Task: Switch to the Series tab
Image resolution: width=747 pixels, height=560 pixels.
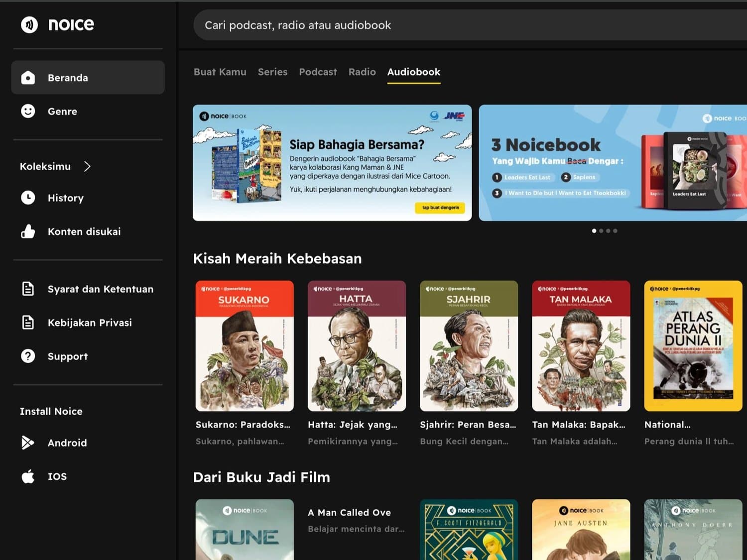Action: pos(272,72)
